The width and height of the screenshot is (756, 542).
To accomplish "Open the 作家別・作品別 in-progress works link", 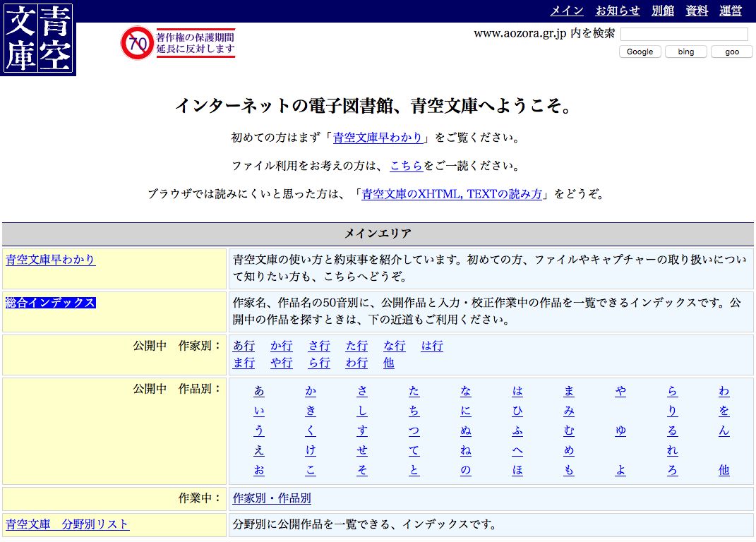I will pos(272,498).
